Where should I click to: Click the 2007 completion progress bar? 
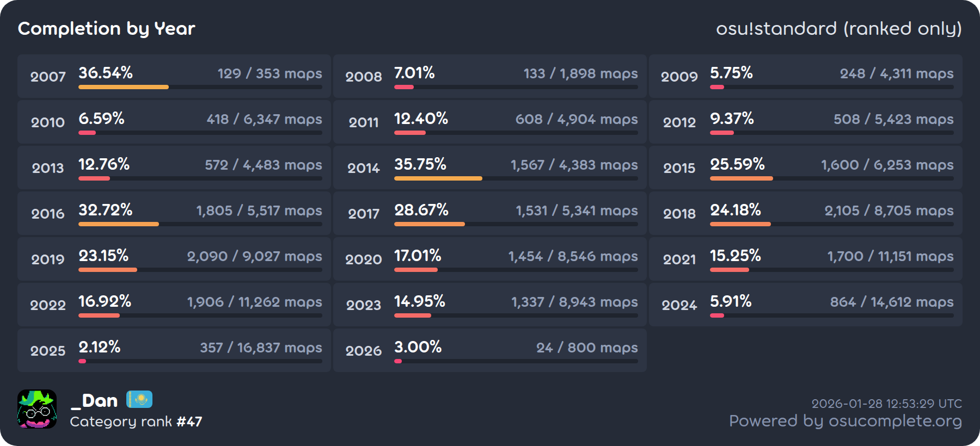(x=200, y=87)
